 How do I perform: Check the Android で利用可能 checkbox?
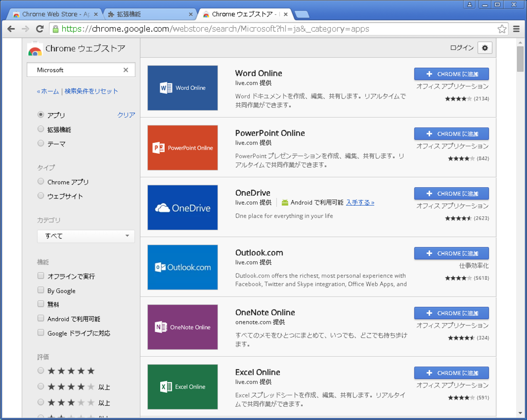(41, 318)
